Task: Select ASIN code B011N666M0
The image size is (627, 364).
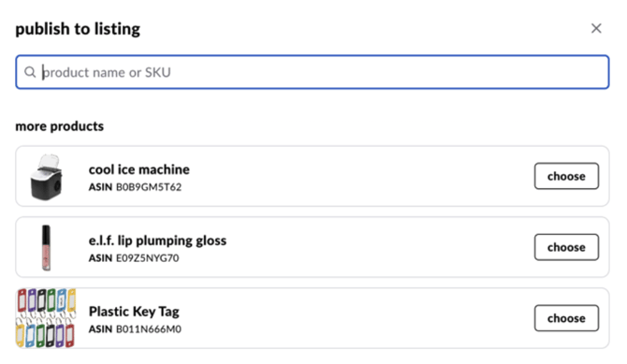Action: point(149,329)
